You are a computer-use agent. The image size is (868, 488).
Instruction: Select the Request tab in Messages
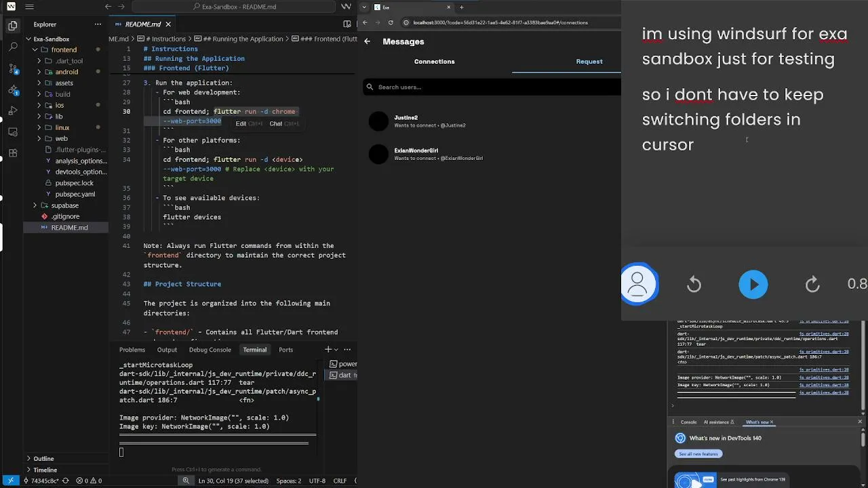coord(589,62)
